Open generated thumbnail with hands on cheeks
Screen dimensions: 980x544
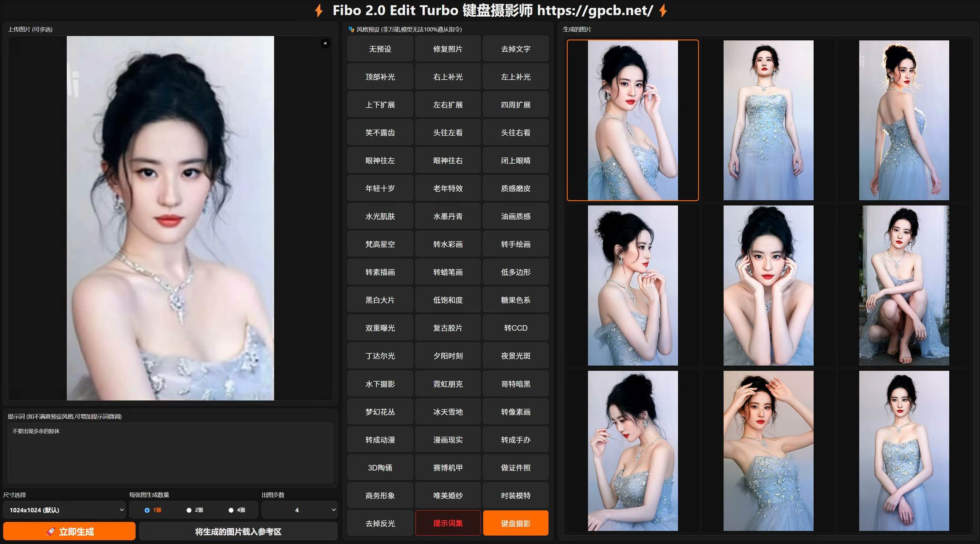coord(768,286)
